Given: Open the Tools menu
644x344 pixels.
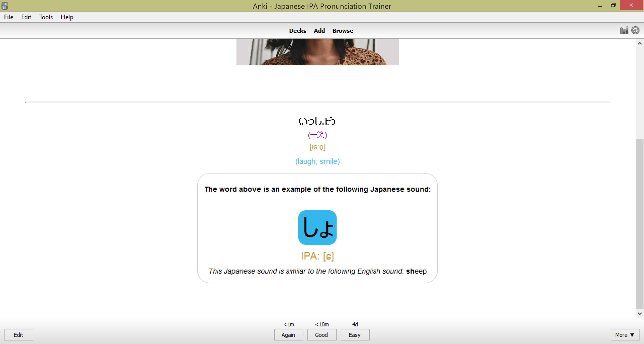Looking at the screenshot, I should coord(46,17).
